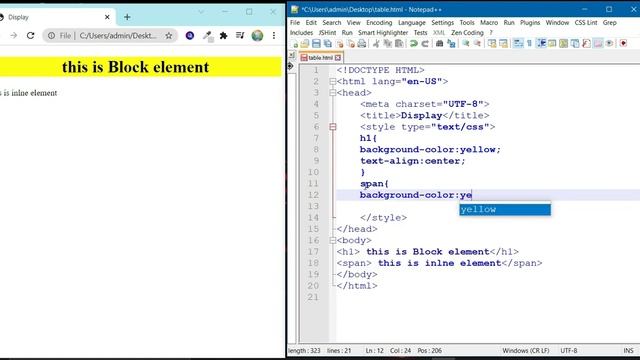This screenshot has height=360, width=640.
Task: Open the Encoding menu
Action: pos(379,22)
